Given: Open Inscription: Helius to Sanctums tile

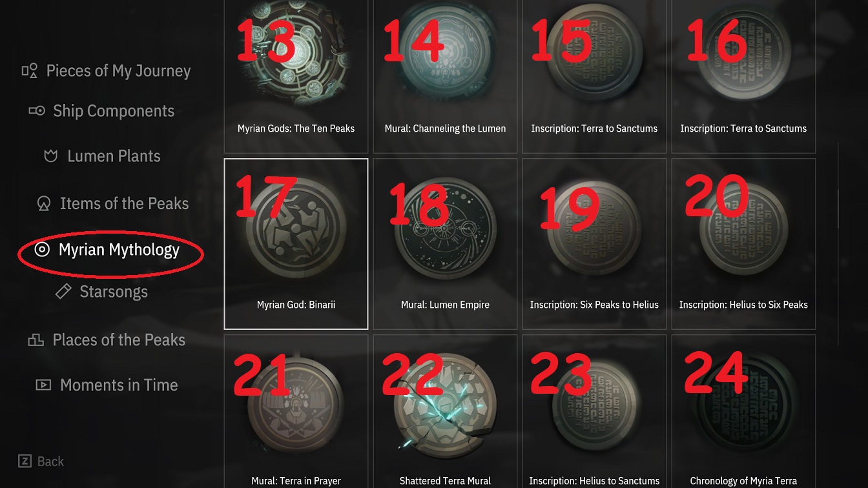Looking at the screenshot, I should 594,412.
